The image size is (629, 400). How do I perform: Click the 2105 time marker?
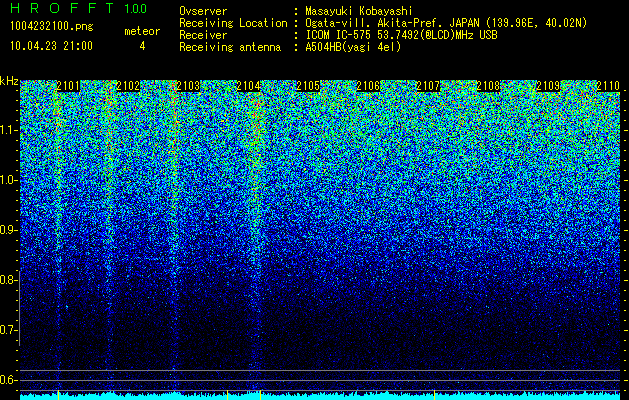coord(308,86)
